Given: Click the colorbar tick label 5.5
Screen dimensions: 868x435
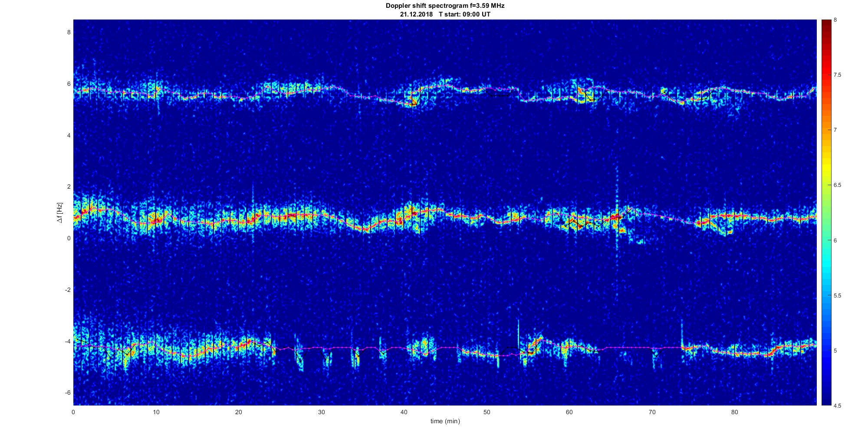Looking at the screenshot, I should [x=837, y=296].
